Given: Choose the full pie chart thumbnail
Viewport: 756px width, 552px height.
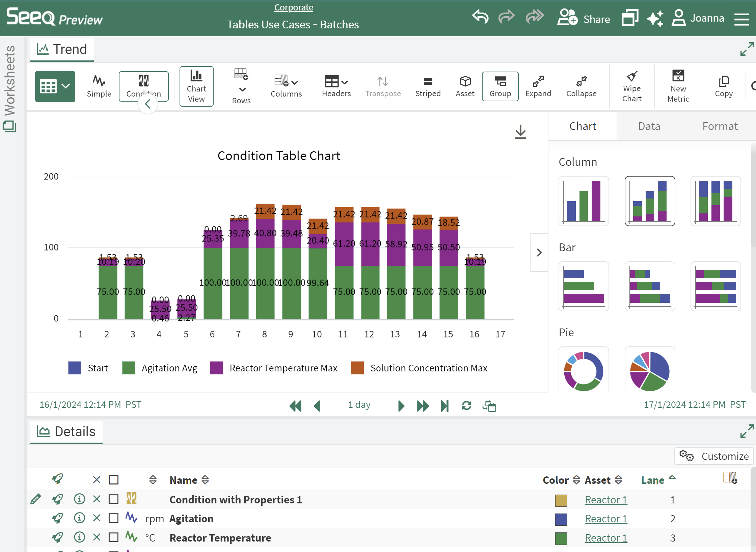Looking at the screenshot, I should [x=650, y=370].
